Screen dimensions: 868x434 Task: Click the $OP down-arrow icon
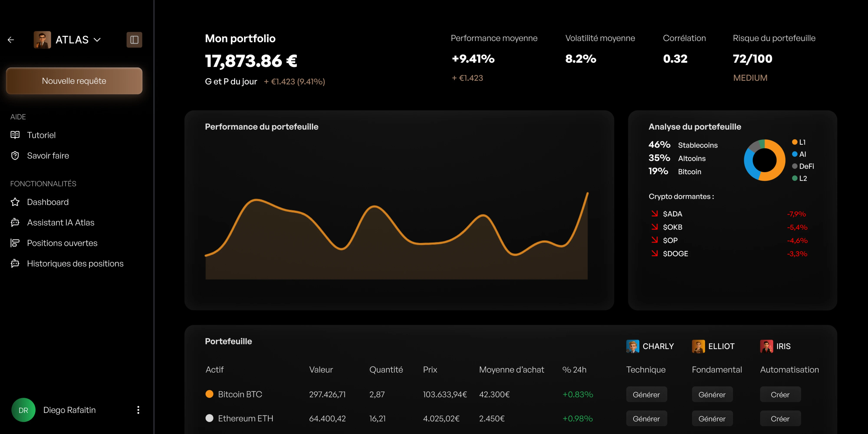pos(654,240)
